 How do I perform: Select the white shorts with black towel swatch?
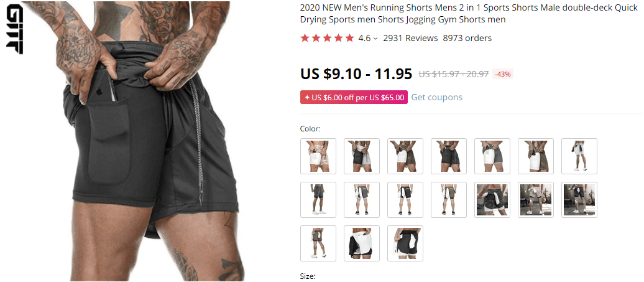(362, 243)
